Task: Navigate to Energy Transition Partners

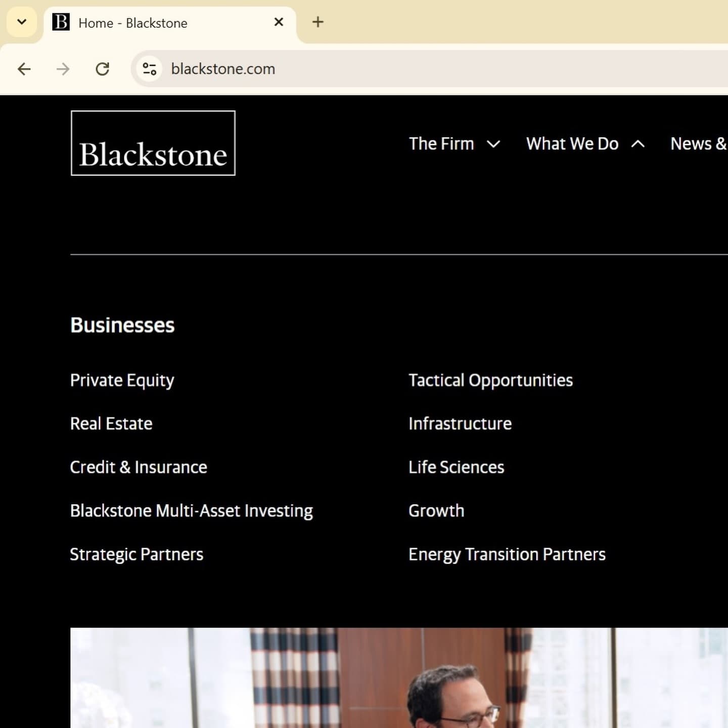Action: pos(507,555)
